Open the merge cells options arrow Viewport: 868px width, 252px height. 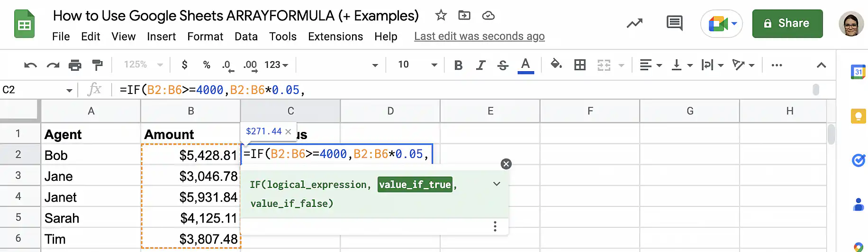622,65
